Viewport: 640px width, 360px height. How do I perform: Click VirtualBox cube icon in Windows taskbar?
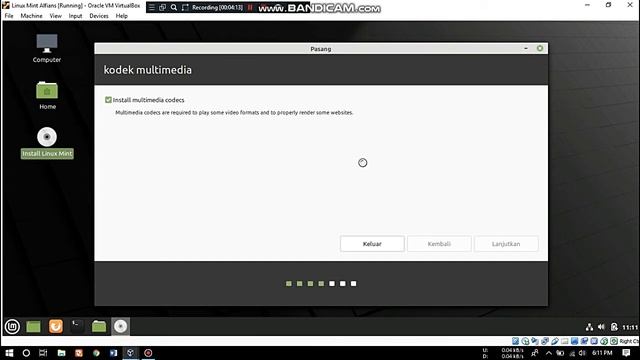tap(131, 353)
